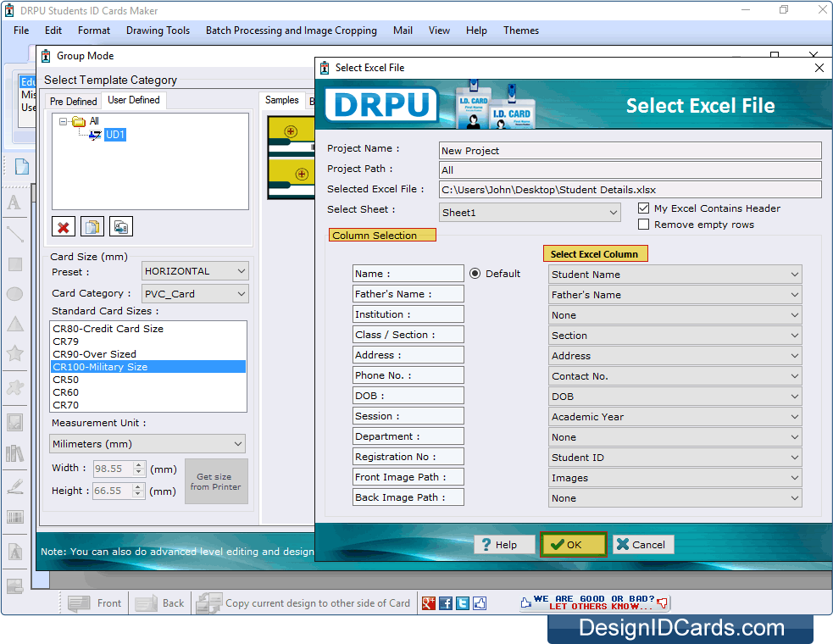The width and height of the screenshot is (833, 644).
Task: Click the Selected Excel File path field
Action: (630, 190)
